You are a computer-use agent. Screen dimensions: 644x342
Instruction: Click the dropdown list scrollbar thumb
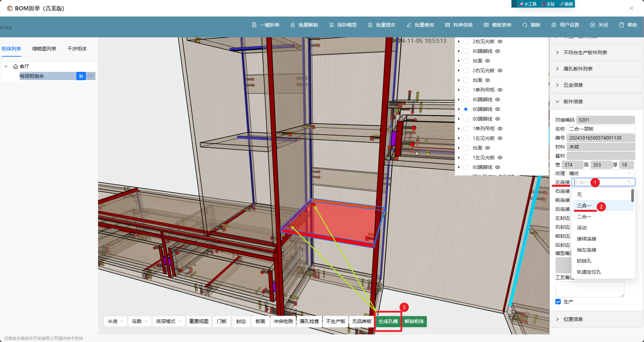tap(632, 196)
